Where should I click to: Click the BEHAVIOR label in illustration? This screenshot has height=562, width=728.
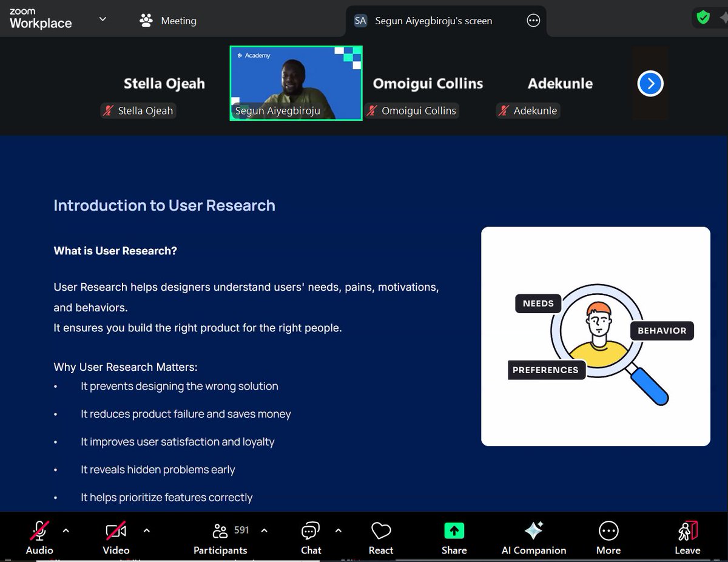662,330
